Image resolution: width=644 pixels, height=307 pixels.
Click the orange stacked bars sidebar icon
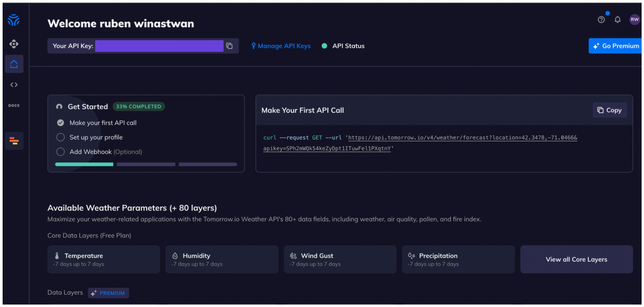pos(14,141)
